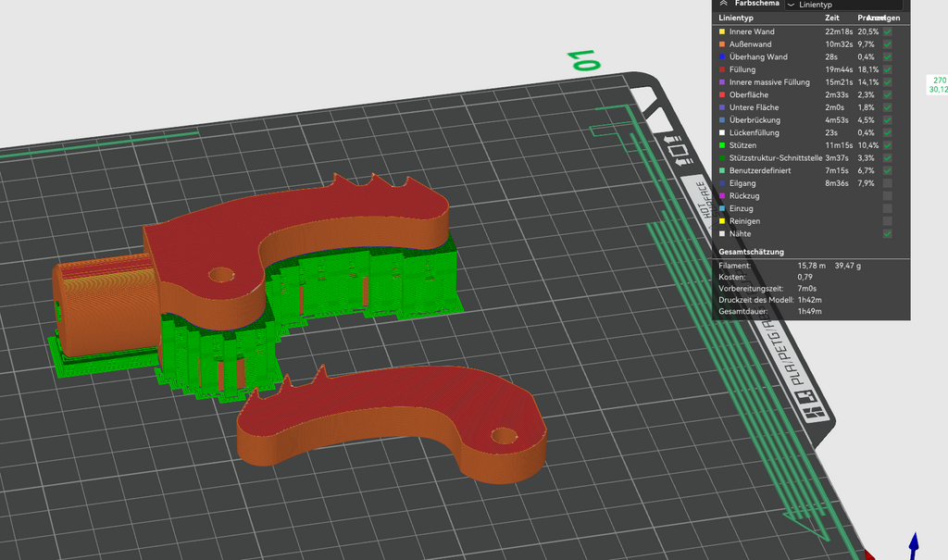This screenshot has width=948, height=560.
Task: Click the Benutzerdefiniert line type label
Action: coord(757,170)
